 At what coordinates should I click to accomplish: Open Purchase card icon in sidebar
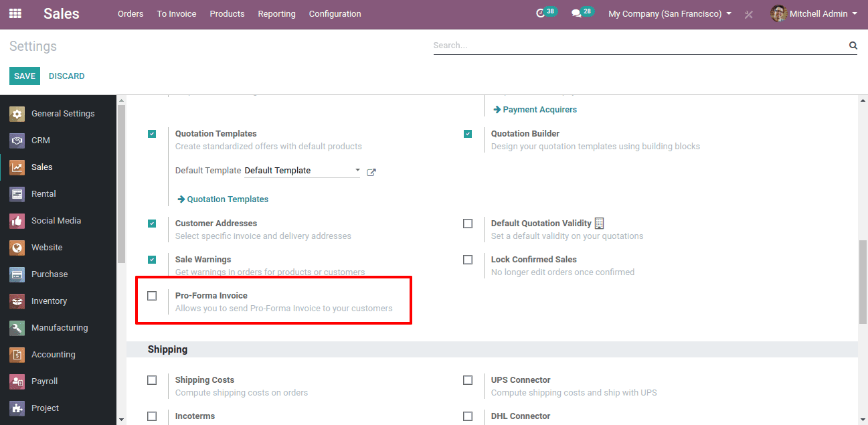point(17,274)
